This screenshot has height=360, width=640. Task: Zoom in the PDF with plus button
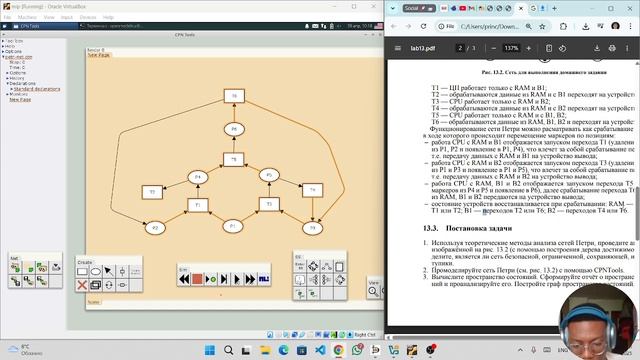[x=529, y=48]
